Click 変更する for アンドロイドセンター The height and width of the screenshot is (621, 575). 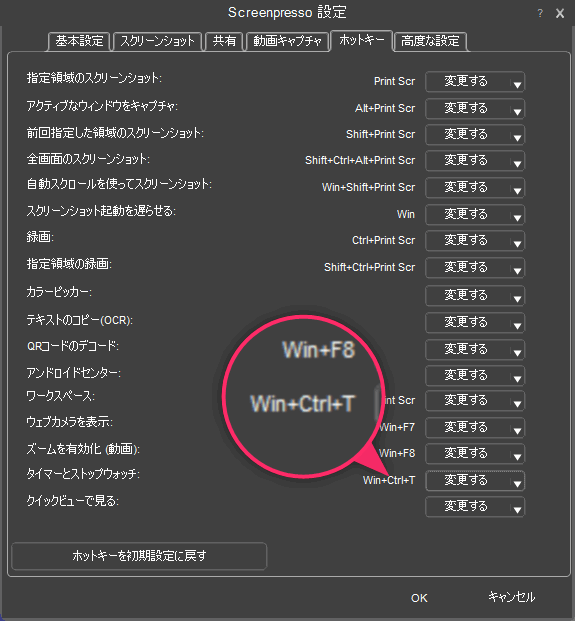[x=466, y=375]
